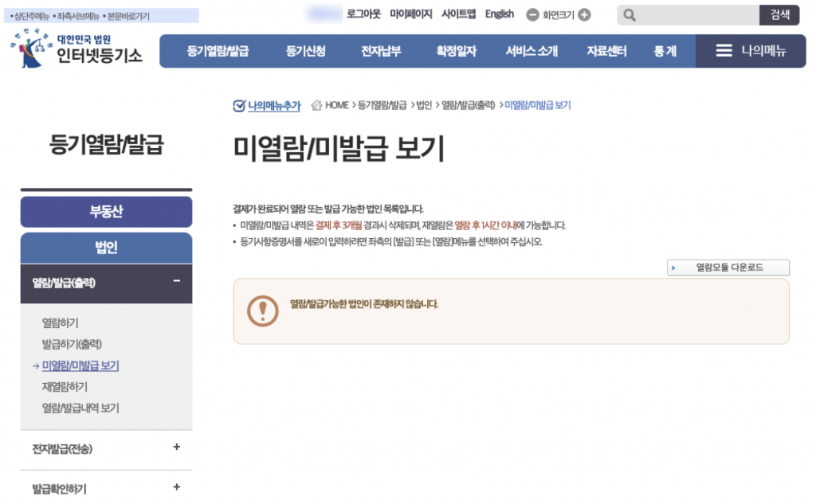Download via 열람모듈 다운로드 button
Image resolution: width=816 pixels, height=504 pixels.
point(728,268)
